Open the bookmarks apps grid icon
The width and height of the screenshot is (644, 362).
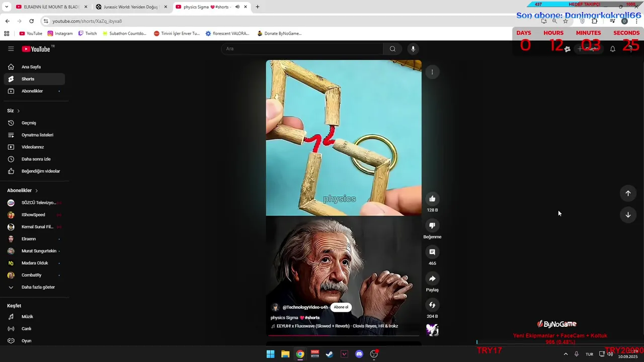coord(7,33)
